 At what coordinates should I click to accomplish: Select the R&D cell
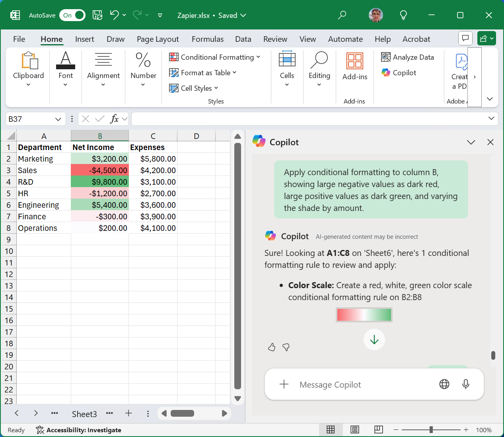coord(44,182)
